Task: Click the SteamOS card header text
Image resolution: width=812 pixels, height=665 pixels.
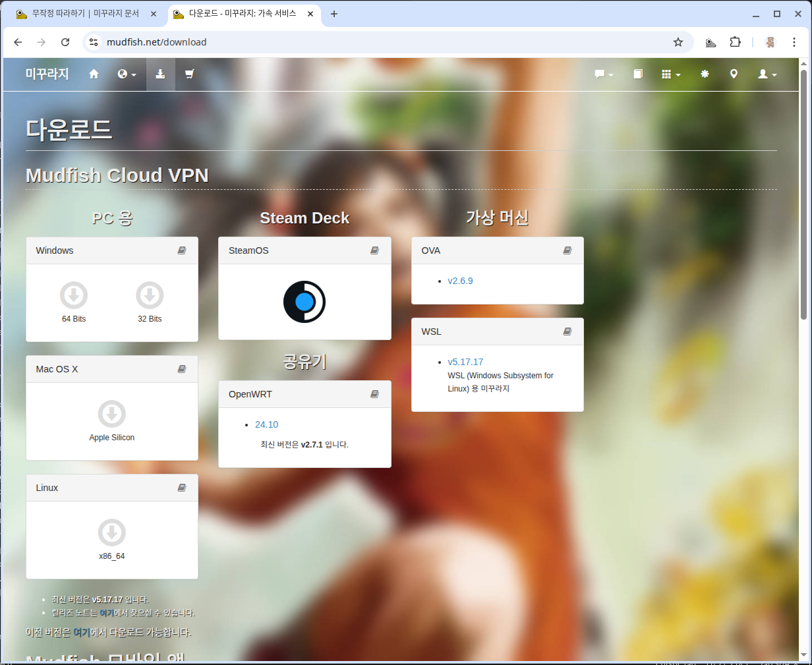Action: [x=248, y=250]
